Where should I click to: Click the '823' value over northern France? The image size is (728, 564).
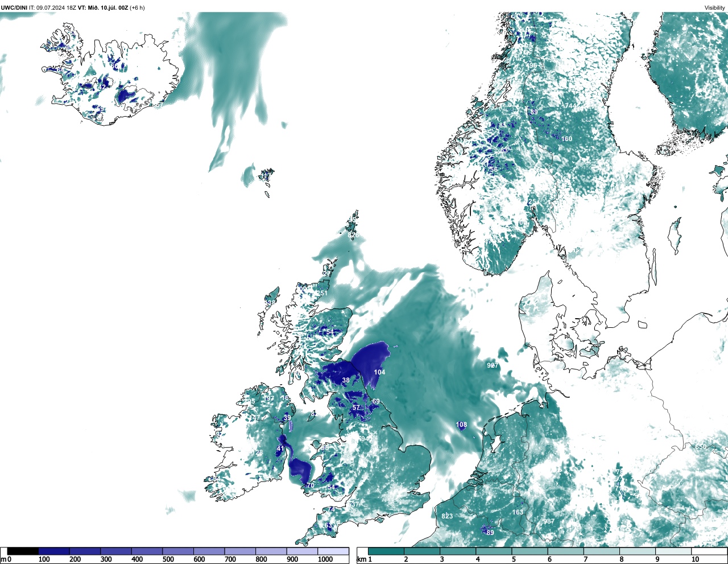click(x=447, y=516)
